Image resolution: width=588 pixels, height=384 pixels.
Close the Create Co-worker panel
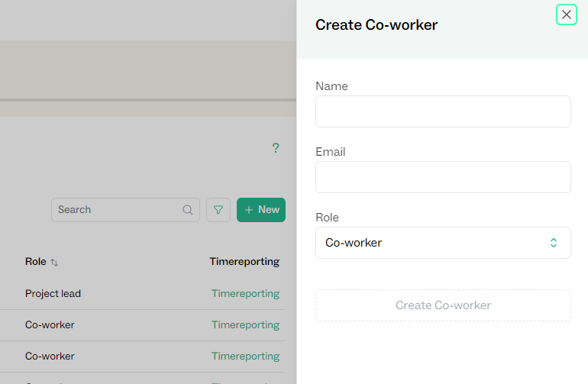click(x=566, y=15)
